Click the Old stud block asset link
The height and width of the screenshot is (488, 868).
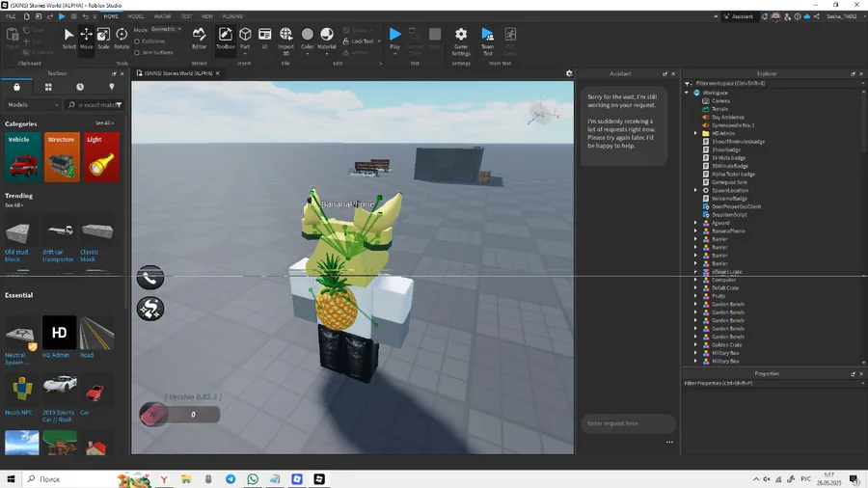(16, 256)
